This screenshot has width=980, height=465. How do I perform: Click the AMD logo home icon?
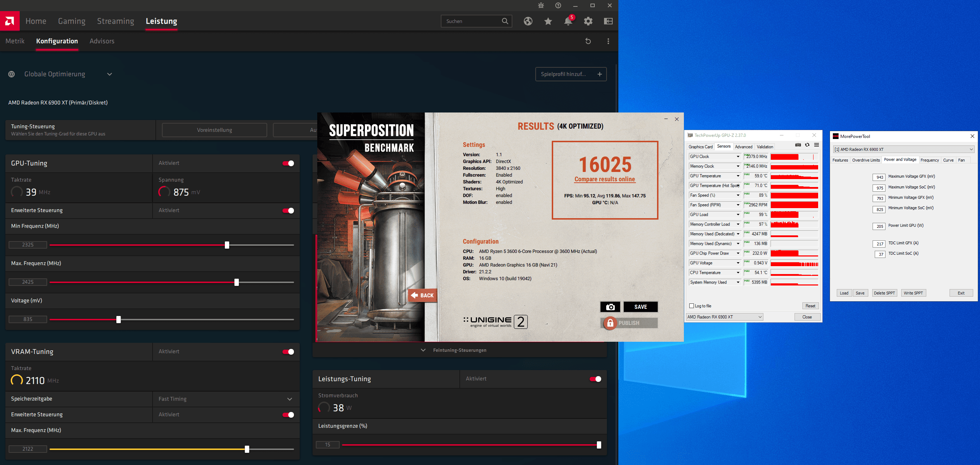point(10,21)
